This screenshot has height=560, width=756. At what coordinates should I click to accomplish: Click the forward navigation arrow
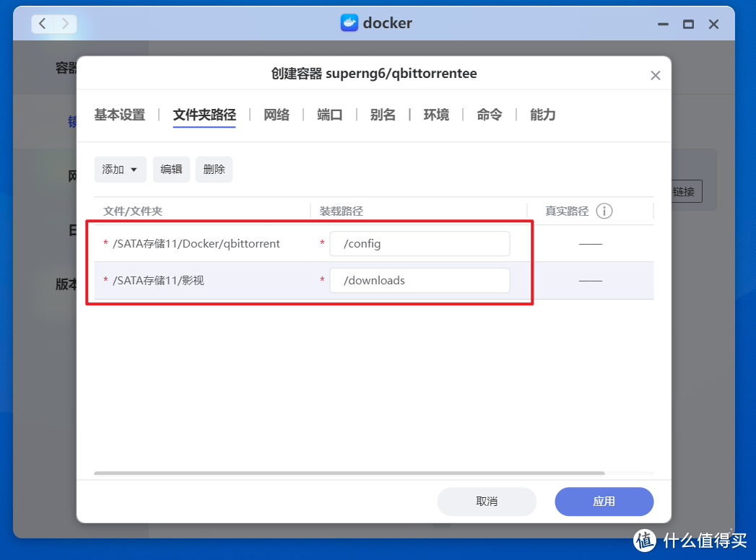point(66,24)
